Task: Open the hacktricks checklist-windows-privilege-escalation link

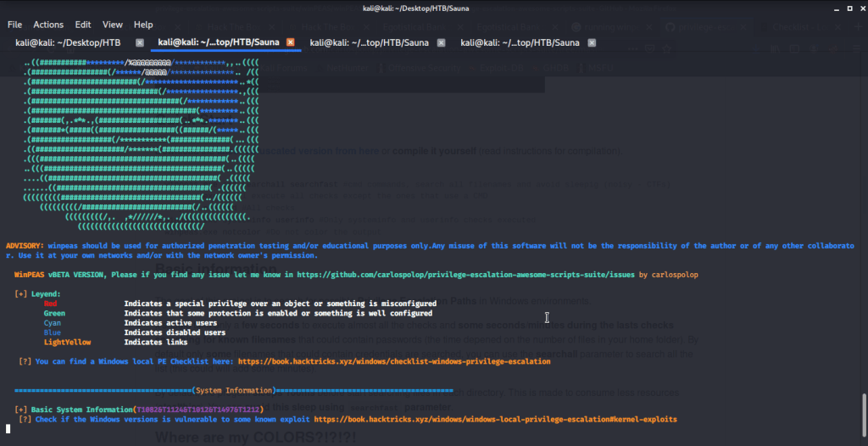Action: coord(394,361)
